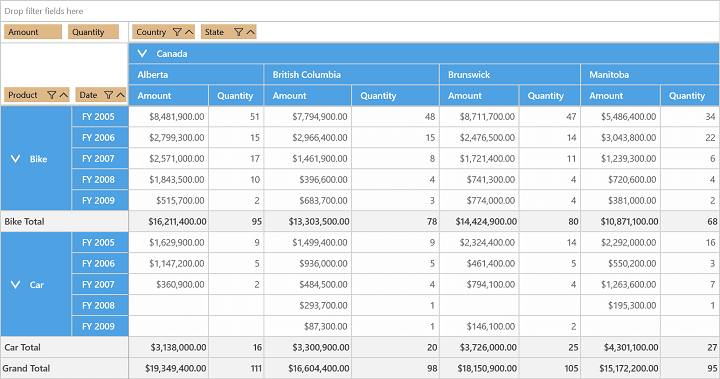Toggle sort arrow on Country field

point(189,32)
